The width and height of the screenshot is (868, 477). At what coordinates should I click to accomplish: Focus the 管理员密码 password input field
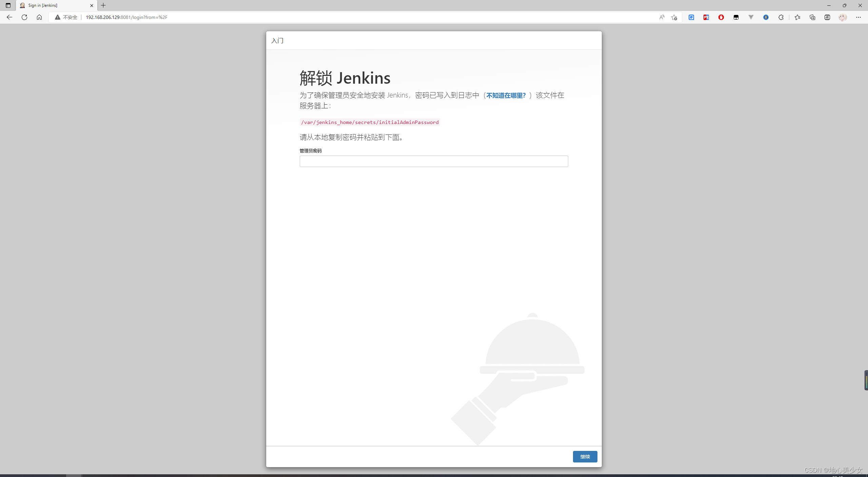[433, 161]
